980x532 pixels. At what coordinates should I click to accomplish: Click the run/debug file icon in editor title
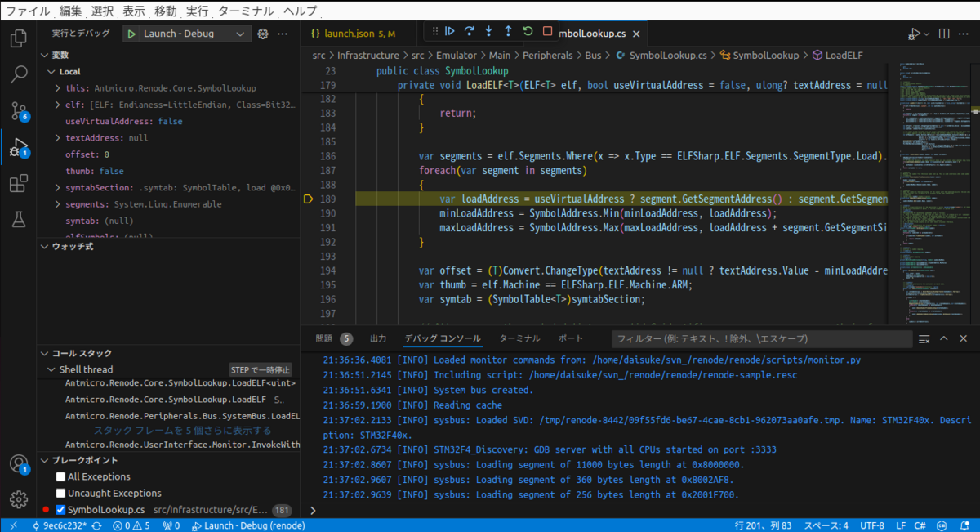click(x=914, y=34)
